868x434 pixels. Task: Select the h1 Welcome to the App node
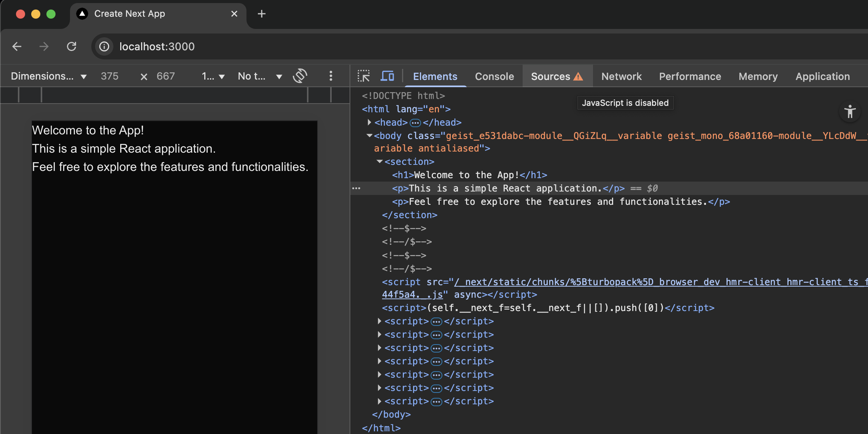tap(469, 175)
